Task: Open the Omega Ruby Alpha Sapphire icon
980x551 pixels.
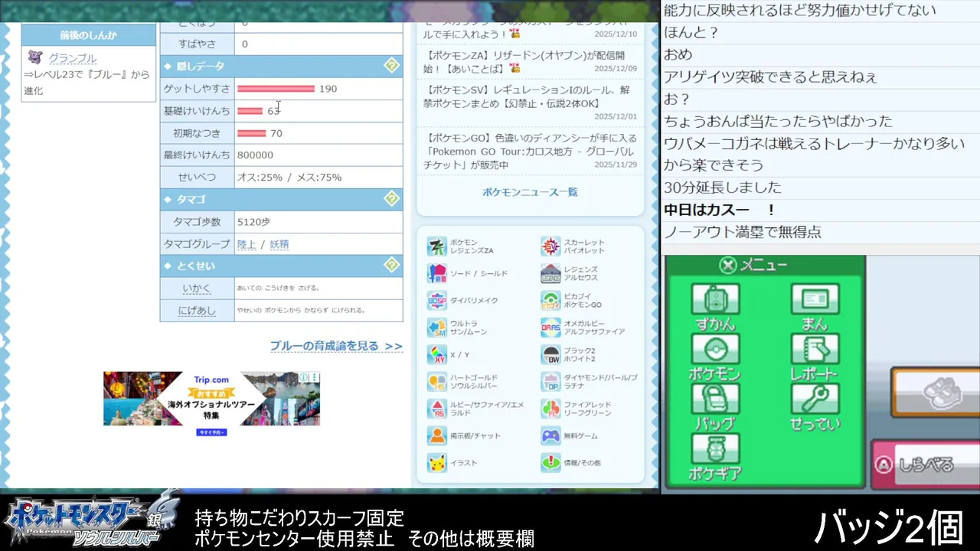Action: pos(550,328)
